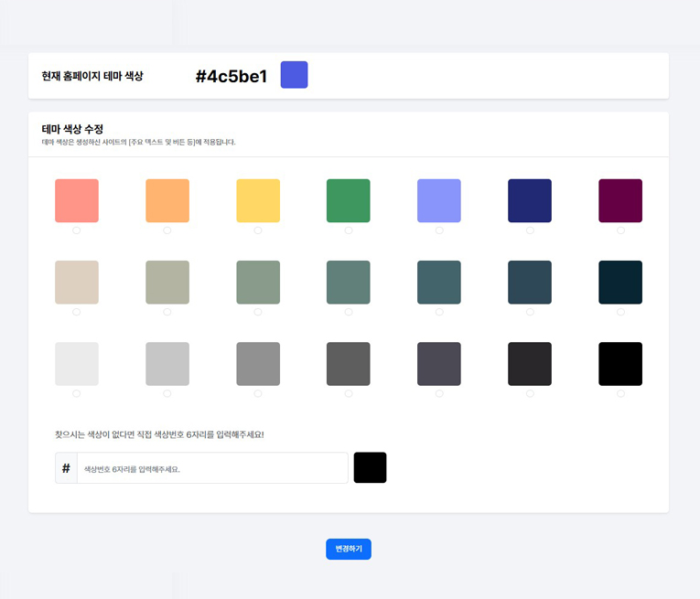Image resolution: width=700 pixels, height=599 pixels.
Task: Choose radio button under near-black charcoal swatch
Action: point(530,393)
